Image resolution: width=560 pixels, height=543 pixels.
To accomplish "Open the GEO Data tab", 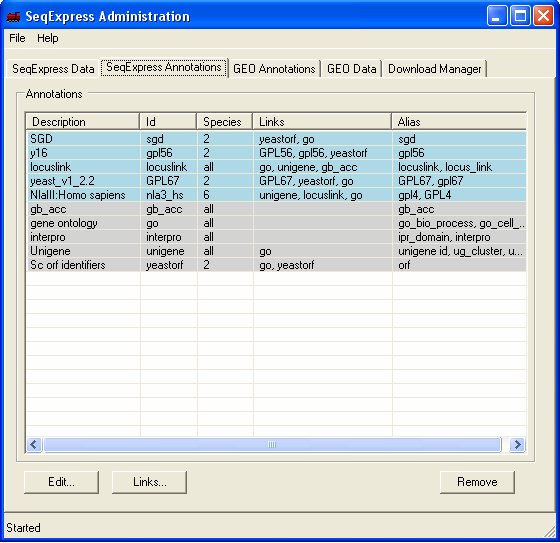I will [x=352, y=69].
